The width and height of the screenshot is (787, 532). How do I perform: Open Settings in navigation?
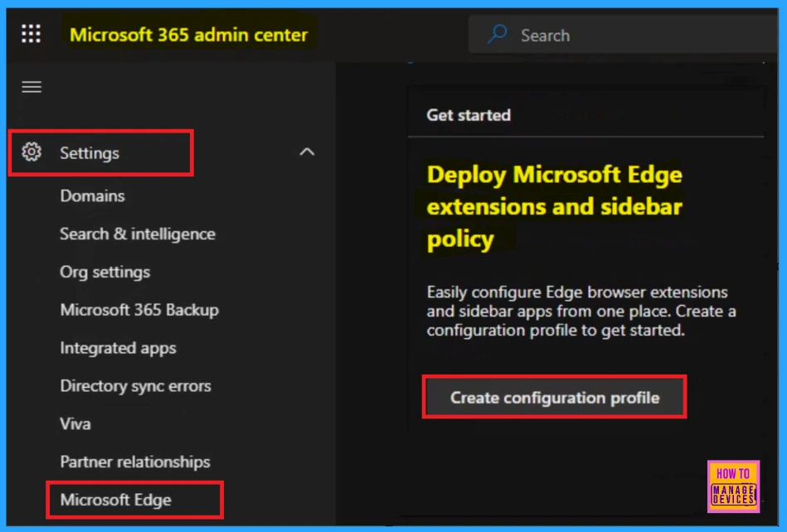(90, 153)
